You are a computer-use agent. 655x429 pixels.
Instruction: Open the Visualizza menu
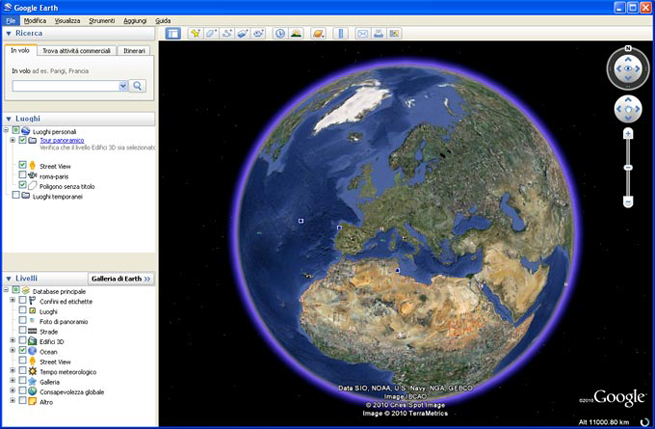coord(67,20)
